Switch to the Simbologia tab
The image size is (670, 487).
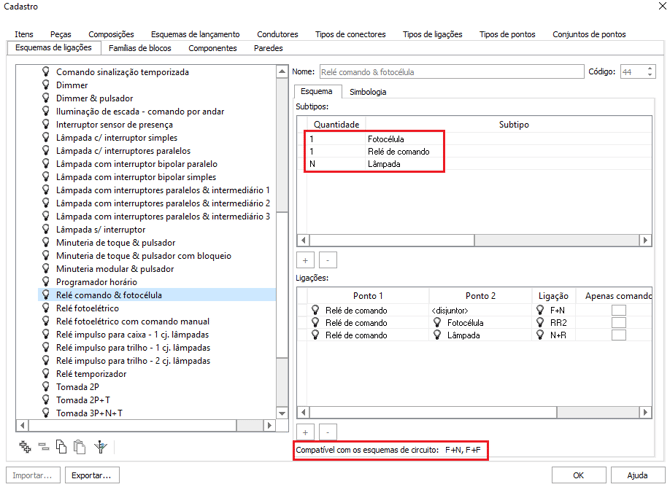pos(367,92)
